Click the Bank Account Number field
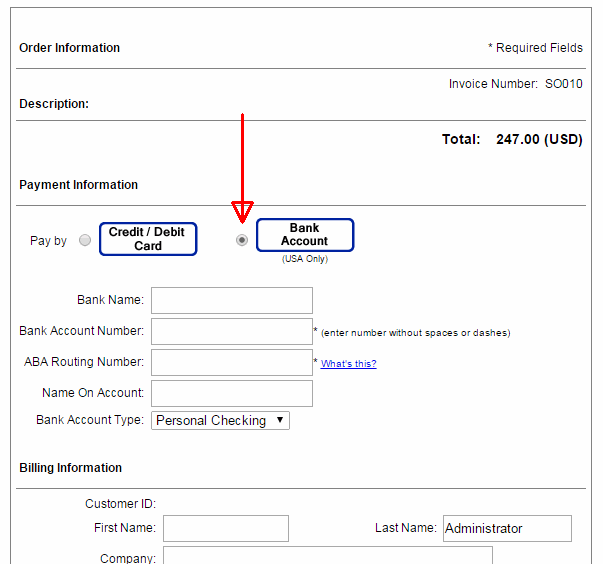This screenshot has height=564, width=603. pos(232,331)
